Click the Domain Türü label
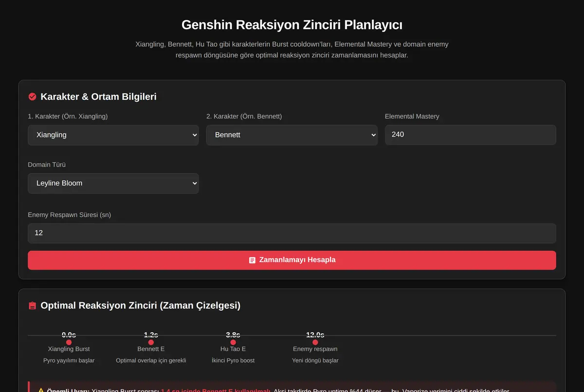Viewport: 584px width, 392px height. coord(47,165)
